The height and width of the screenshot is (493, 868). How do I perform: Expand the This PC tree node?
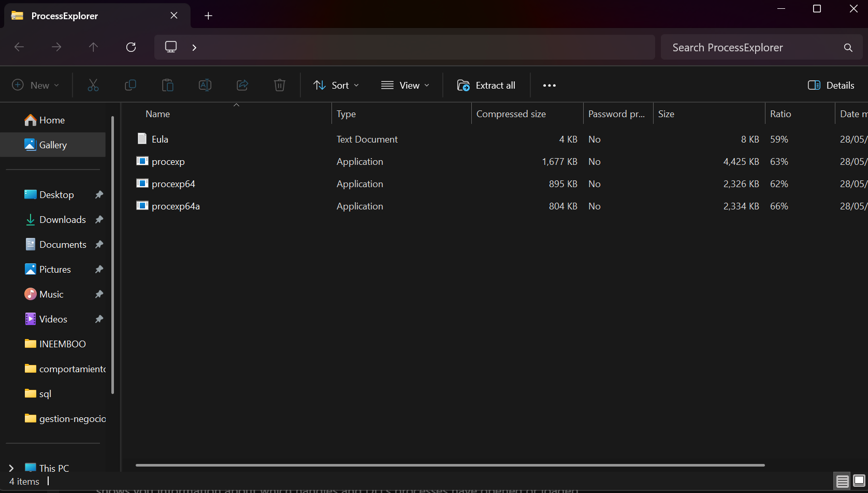(x=11, y=468)
